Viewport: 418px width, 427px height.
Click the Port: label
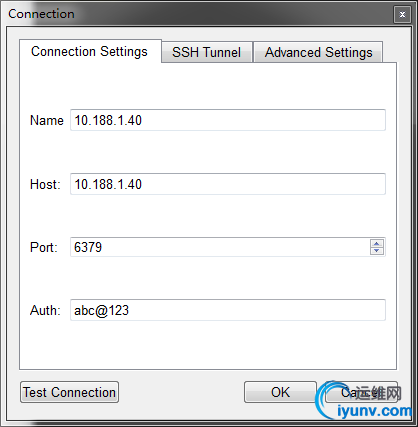click(x=44, y=247)
